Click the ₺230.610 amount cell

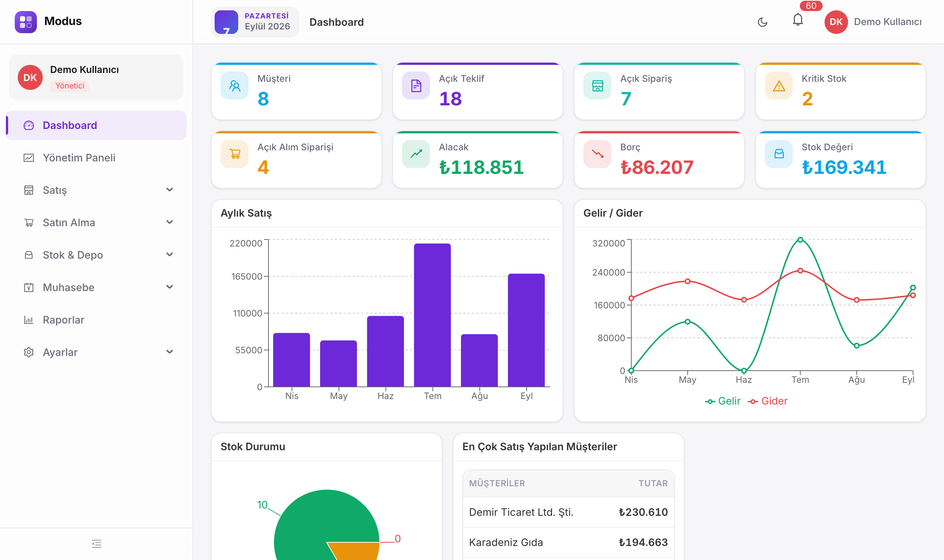coord(643,512)
